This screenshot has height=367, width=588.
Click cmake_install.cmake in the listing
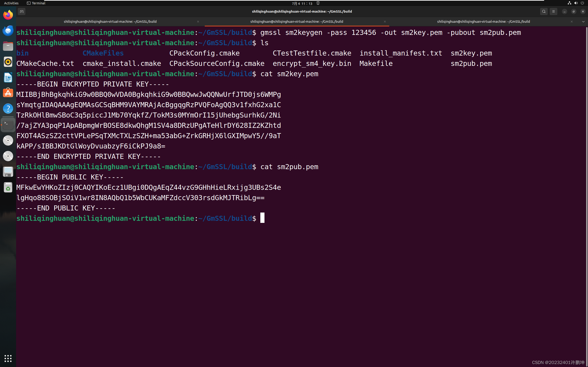click(122, 64)
